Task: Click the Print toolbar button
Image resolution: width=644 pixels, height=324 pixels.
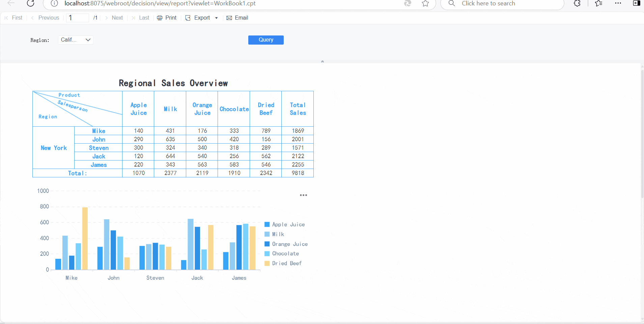Action: click(167, 18)
